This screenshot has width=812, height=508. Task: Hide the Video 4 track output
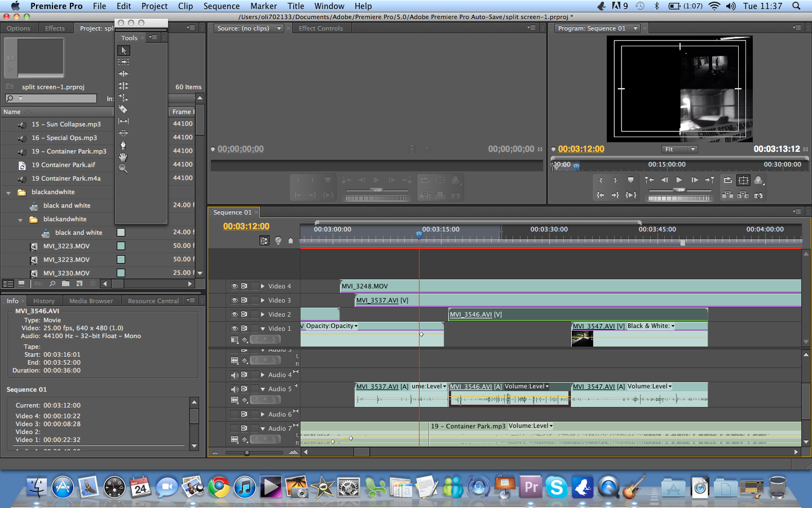click(x=234, y=286)
